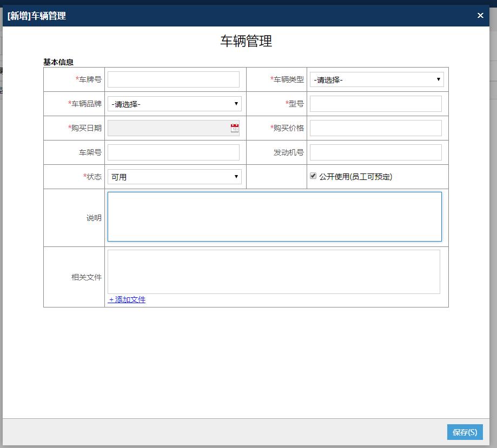The image size is (497, 448).
Task: Click the 相关文件 row label
Action: coord(87,277)
